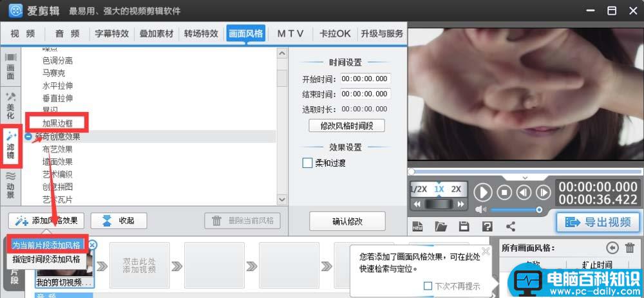This screenshot has width=644, height=298.
Task: Save the project with the floppy icon
Action: (464, 226)
